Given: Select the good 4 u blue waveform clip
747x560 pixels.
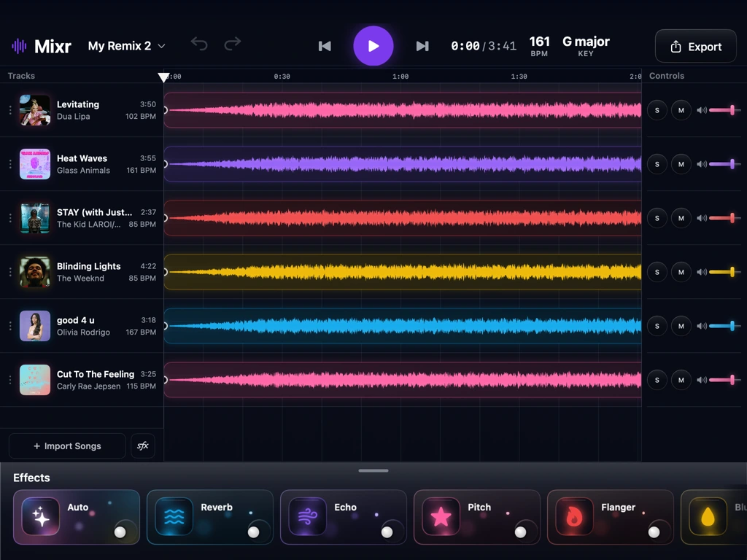Looking at the screenshot, I should pos(403,326).
